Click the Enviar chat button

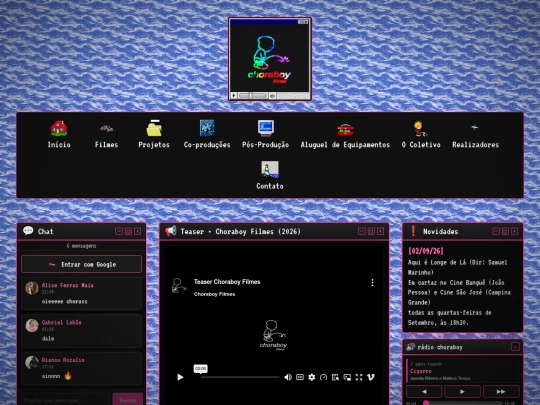128,400
